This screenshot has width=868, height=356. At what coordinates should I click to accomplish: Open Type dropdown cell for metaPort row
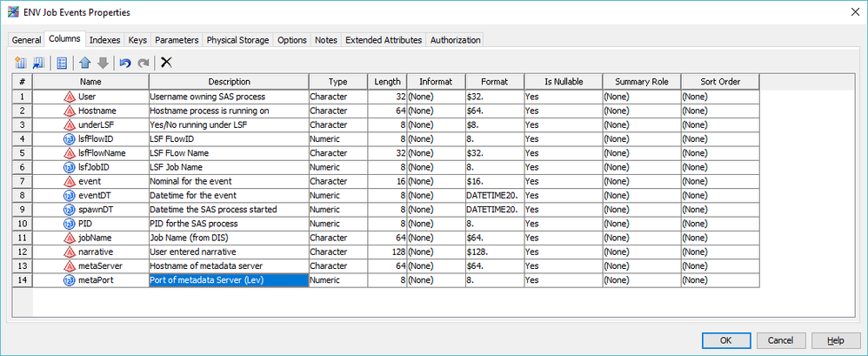337,280
